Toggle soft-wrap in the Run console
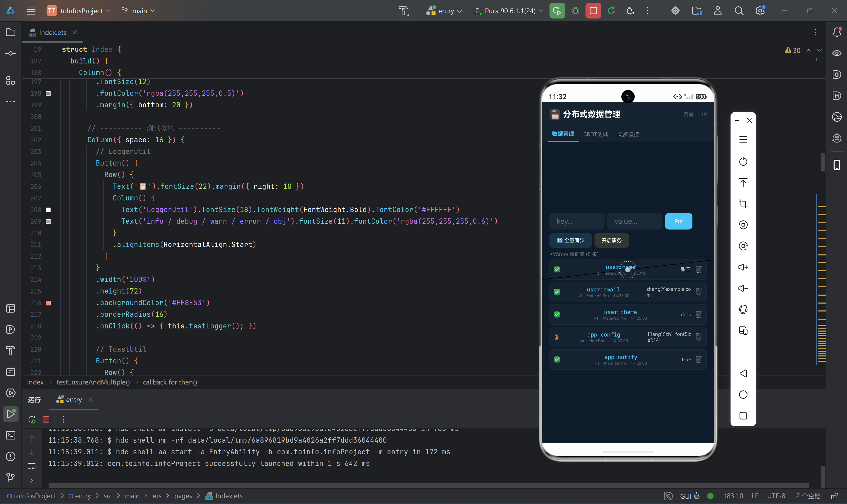The height and width of the screenshot is (504, 847). click(31, 466)
